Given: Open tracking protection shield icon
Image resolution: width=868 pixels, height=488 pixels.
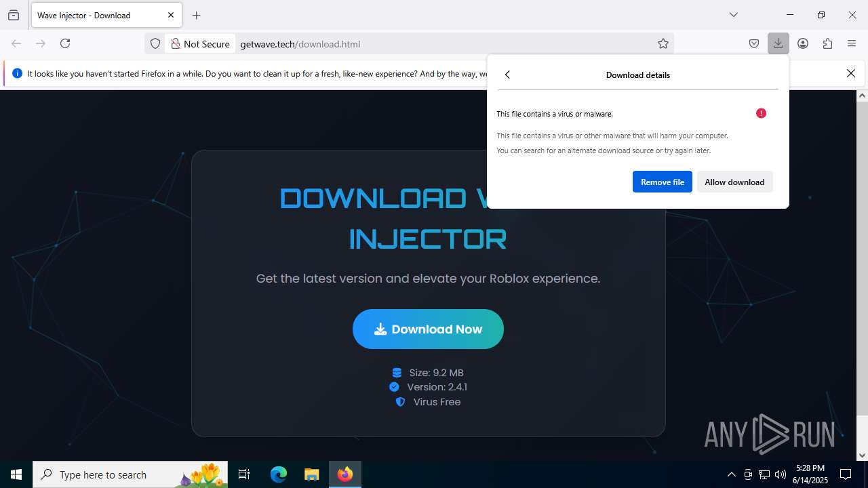Looking at the screenshot, I should (x=155, y=43).
